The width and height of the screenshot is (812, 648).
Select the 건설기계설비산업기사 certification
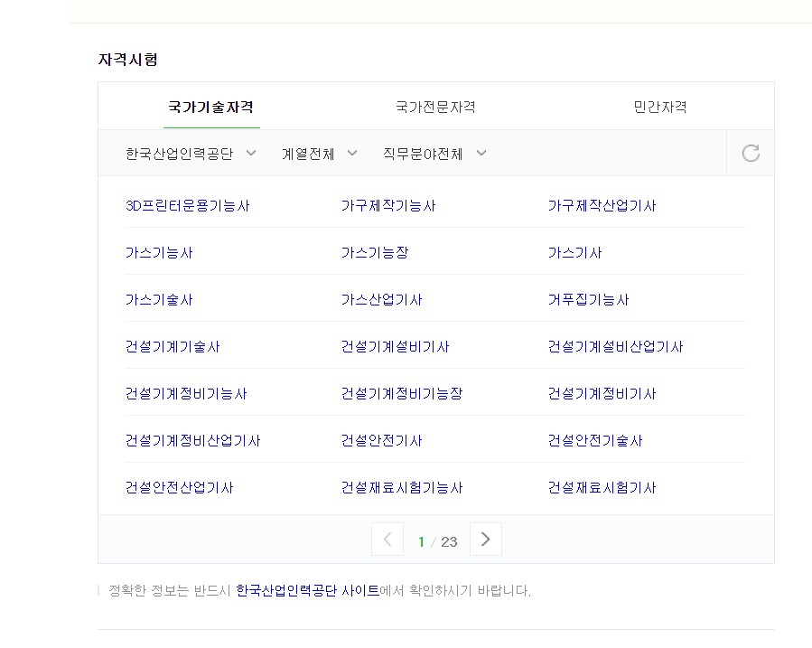click(616, 346)
